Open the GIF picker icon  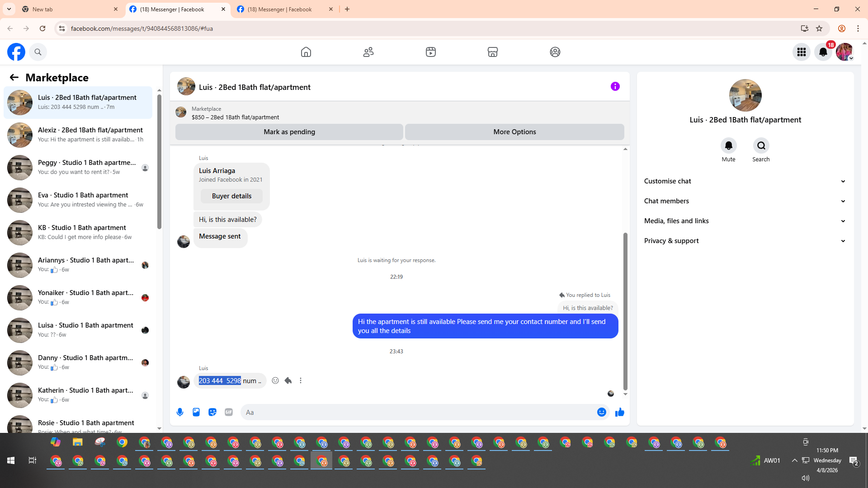229,412
